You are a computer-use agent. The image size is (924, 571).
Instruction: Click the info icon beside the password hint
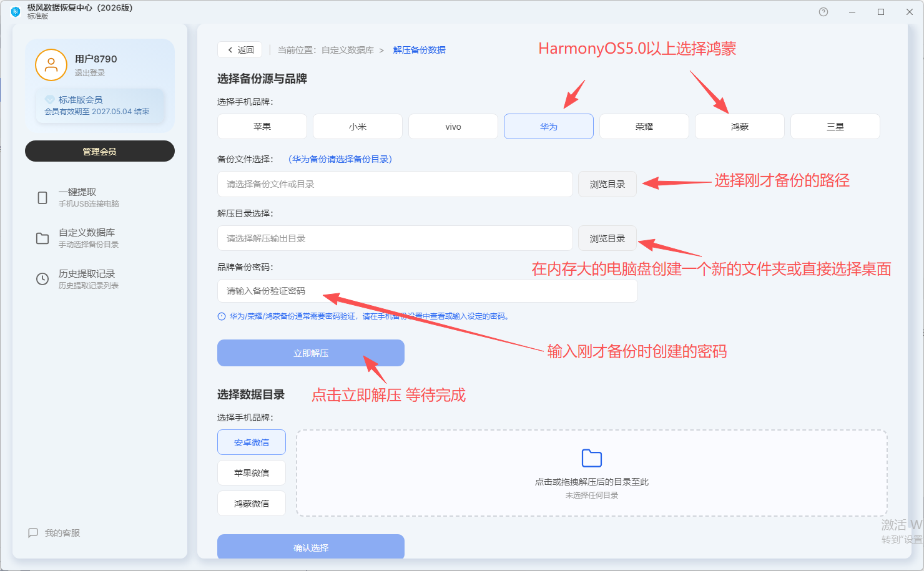(222, 316)
